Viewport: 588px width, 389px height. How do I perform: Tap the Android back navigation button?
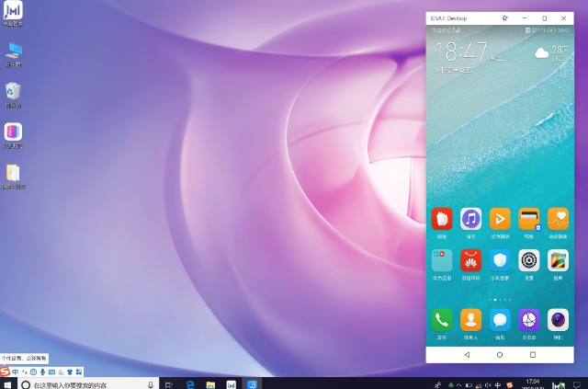[467, 354]
